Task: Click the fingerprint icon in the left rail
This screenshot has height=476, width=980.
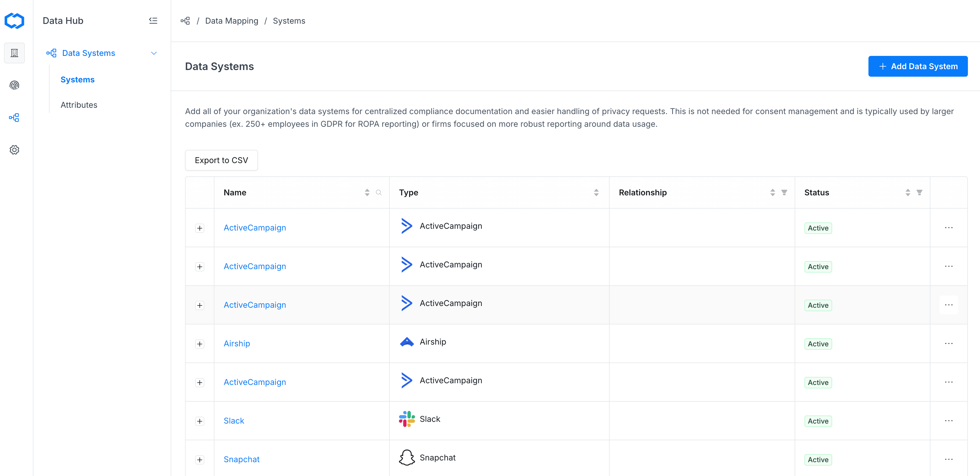Action: (x=14, y=85)
